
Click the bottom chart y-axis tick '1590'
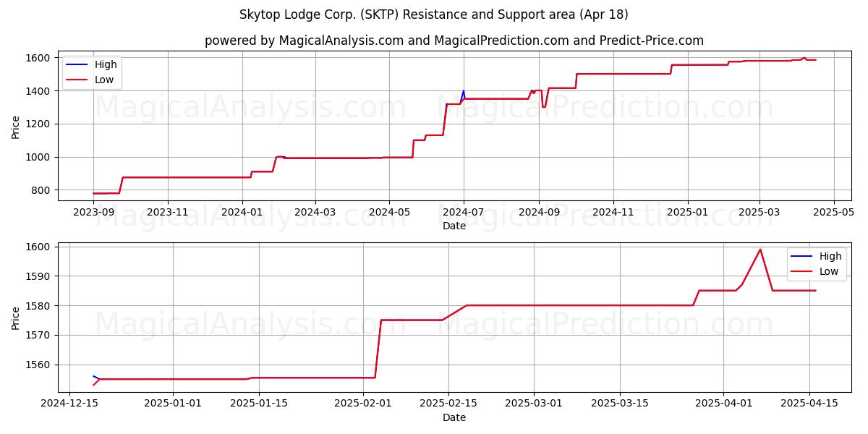(x=38, y=276)
